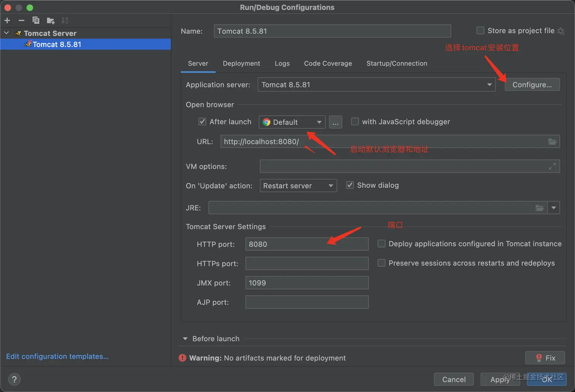Click the VM options input field

(410, 166)
